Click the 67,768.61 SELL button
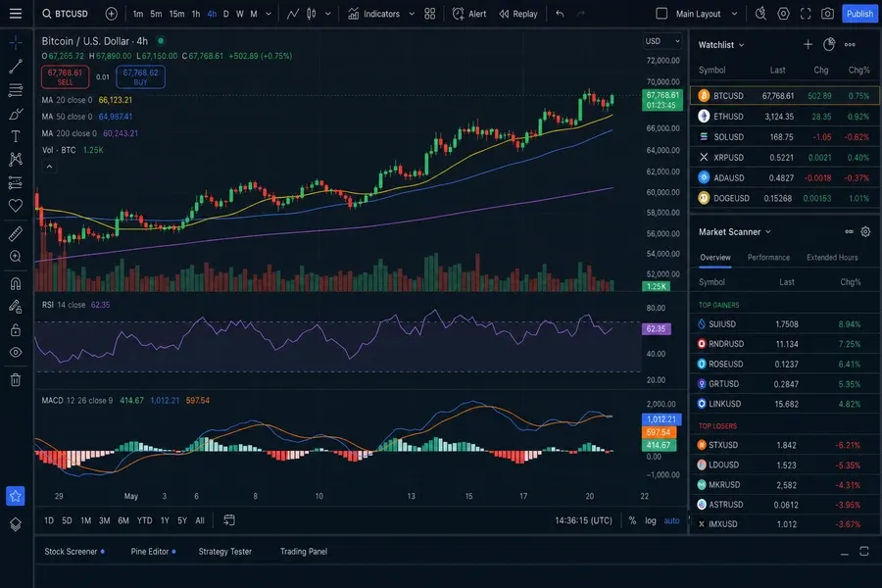 pos(66,77)
